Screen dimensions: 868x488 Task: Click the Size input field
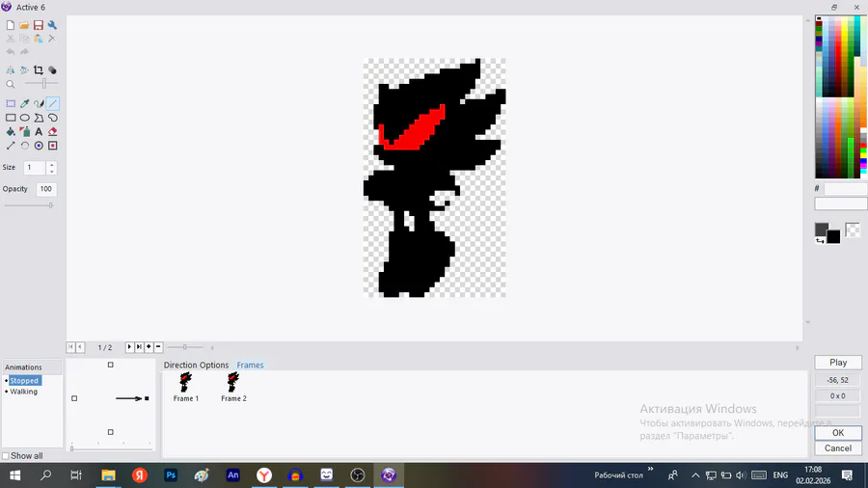click(35, 168)
